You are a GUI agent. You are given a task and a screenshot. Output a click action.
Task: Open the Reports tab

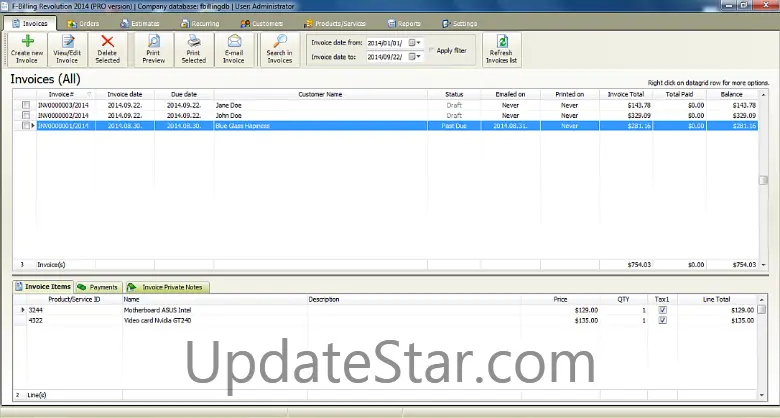[x=404, y=23]
